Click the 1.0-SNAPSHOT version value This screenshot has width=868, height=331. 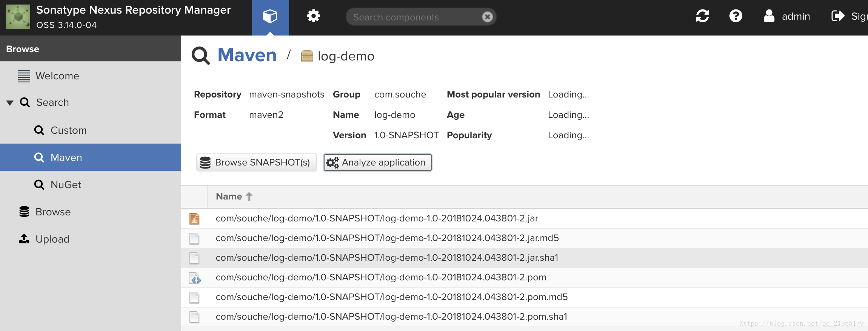click(406, 135)
